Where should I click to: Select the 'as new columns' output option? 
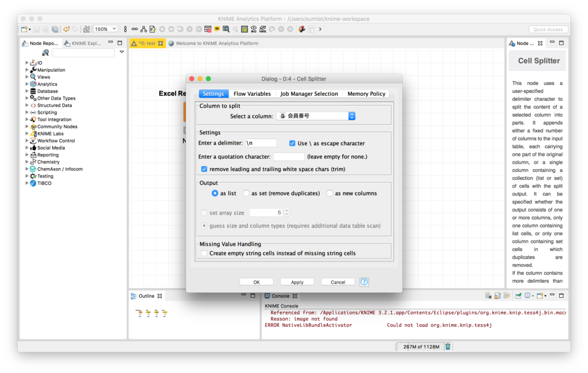point(330,193)
